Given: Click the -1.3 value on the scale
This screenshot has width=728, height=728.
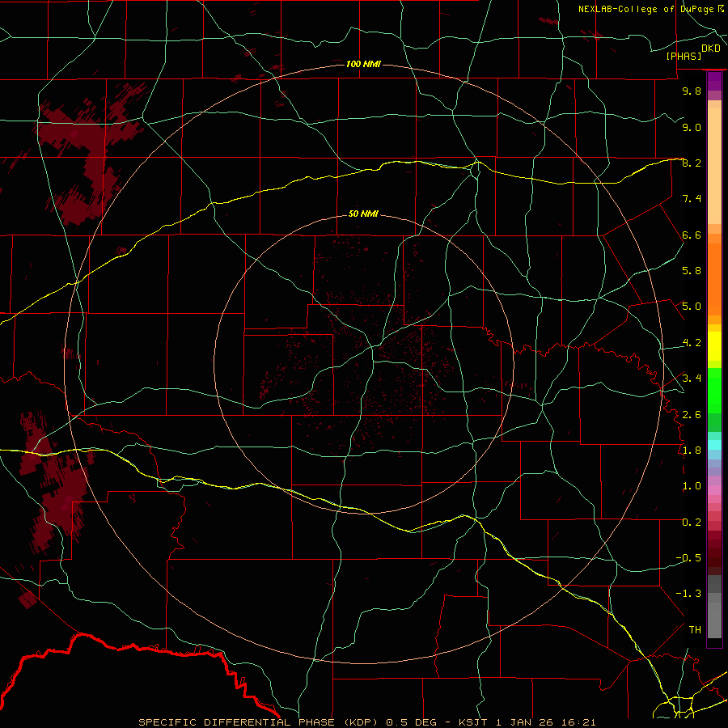Looking at the screenshot, I should coord(688,594).
